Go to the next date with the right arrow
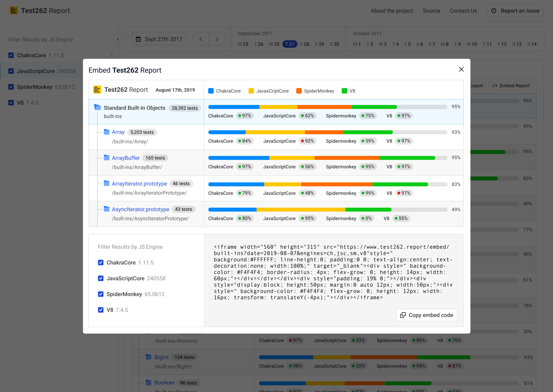Image resolution: width=553 pixels, height=392 pixels. click(x=217, y=39)
